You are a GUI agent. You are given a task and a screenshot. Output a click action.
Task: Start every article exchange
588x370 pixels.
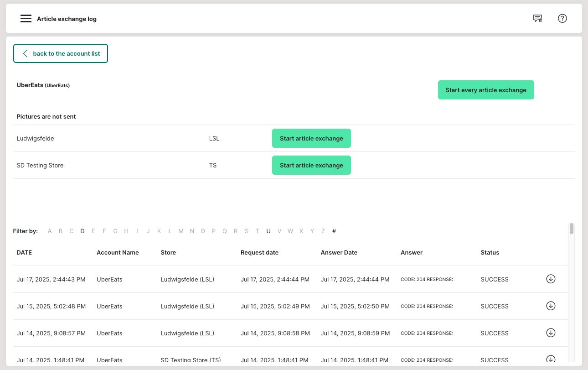486,90
